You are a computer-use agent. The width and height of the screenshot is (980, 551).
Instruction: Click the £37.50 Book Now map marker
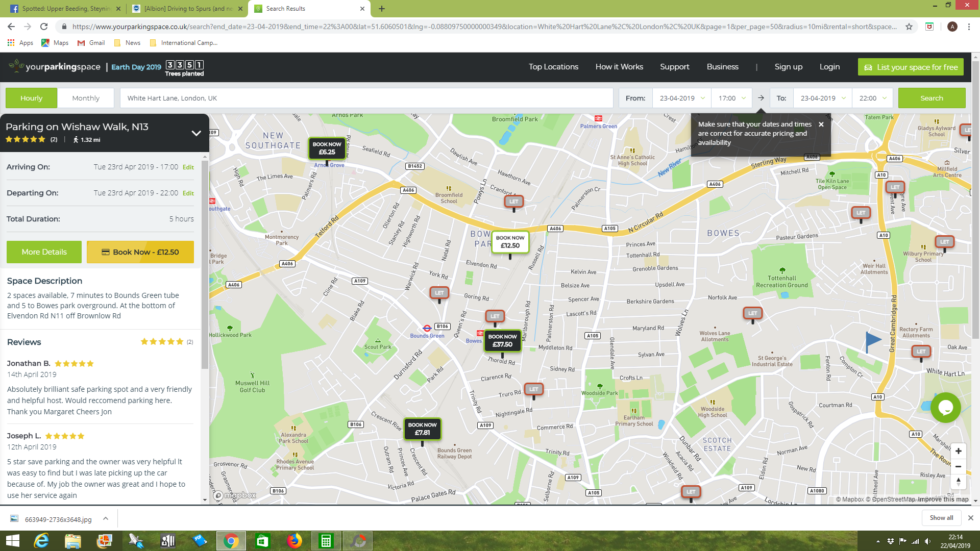point(502,341)
